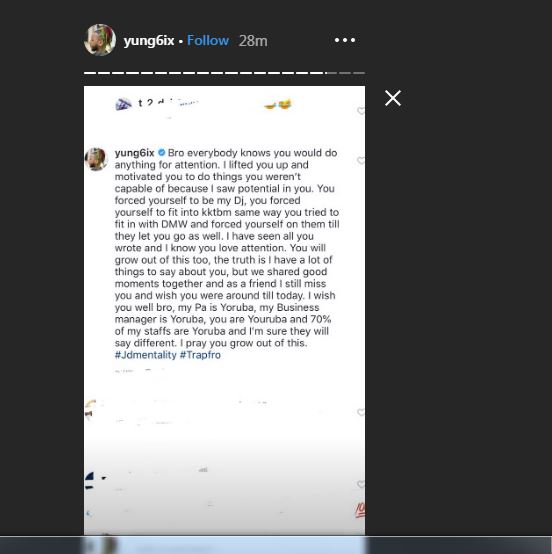Click the red 100 emoji sticker
Screen dimensions: 552x554
click(360, 510)
